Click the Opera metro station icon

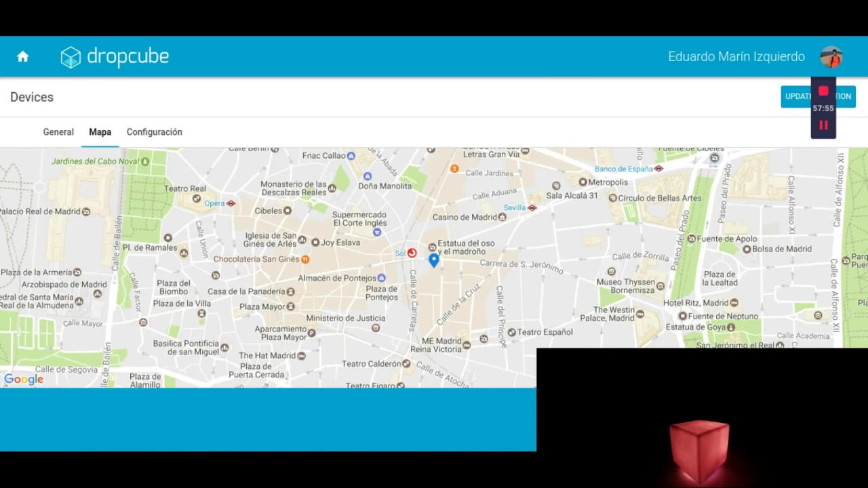click(x=231, y=203)
